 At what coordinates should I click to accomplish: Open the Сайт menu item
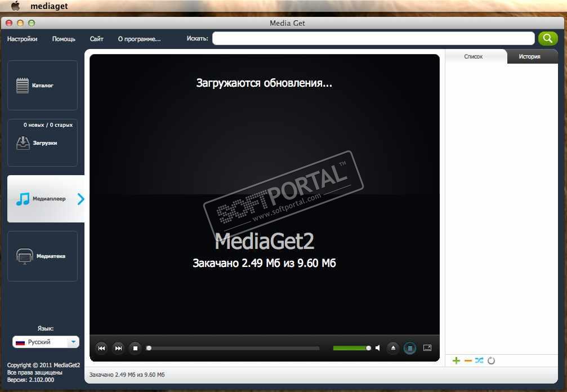click(96, 39)
